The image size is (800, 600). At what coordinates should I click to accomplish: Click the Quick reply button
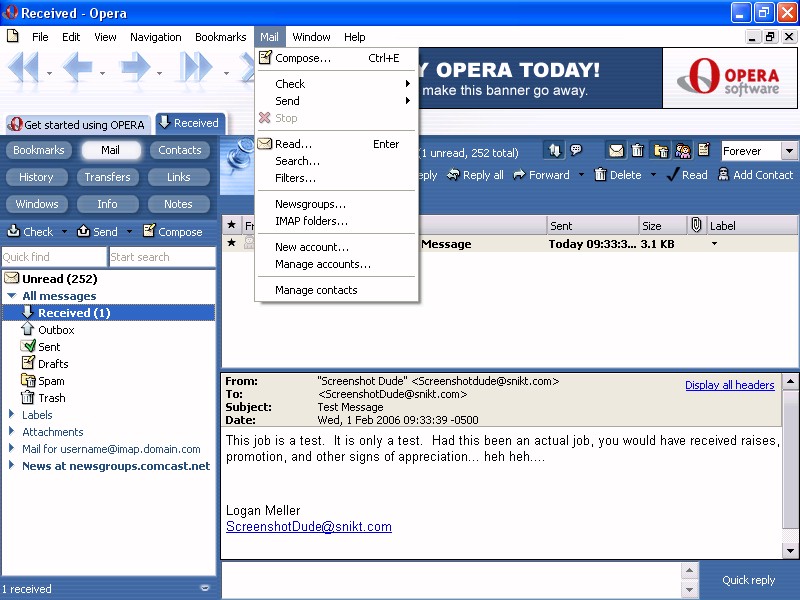(x=748, y=580)
